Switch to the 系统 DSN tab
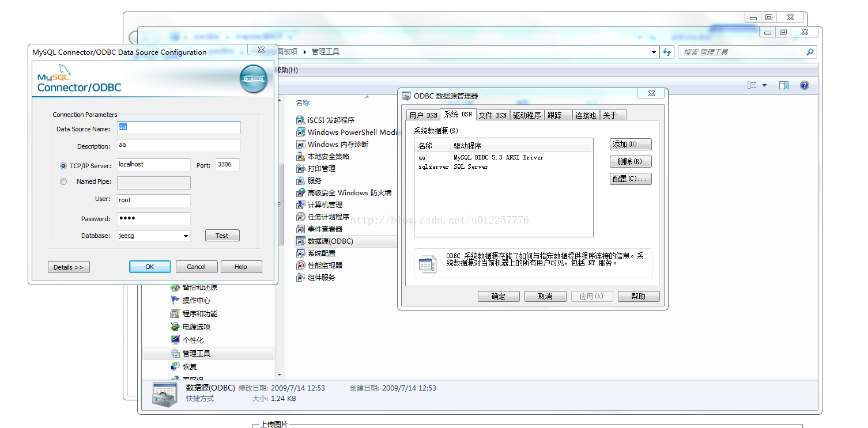The width and height of the screenshot is (868, 428). click(x=458, y=114)
